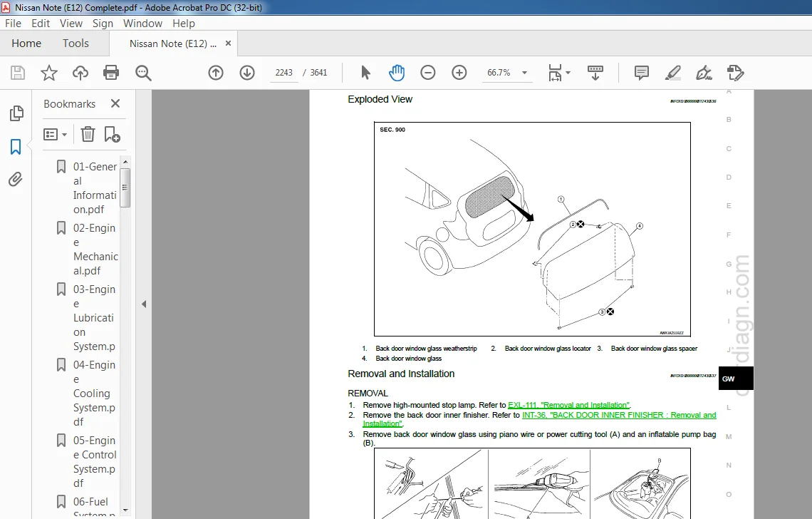The width and height of the screenshot is (812, 519).
Task: Open the 06-Fuel System bookmark
Action: coord(94,507)
